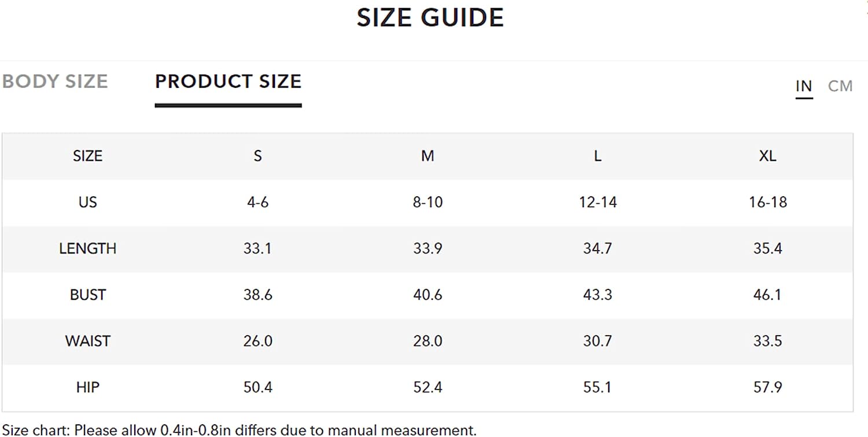Image resolution: width=868 pixels, height=437 pixels.
Task: Click the LENGTH row label
Action: (87, 248)
